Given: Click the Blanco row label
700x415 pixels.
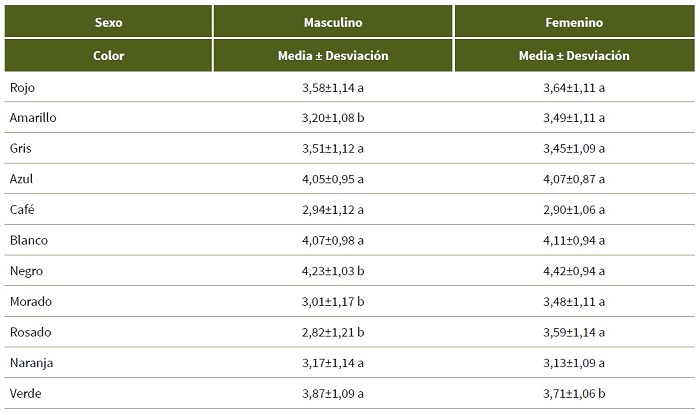Looking at the screenshot, I should click(x=29, y=240).
